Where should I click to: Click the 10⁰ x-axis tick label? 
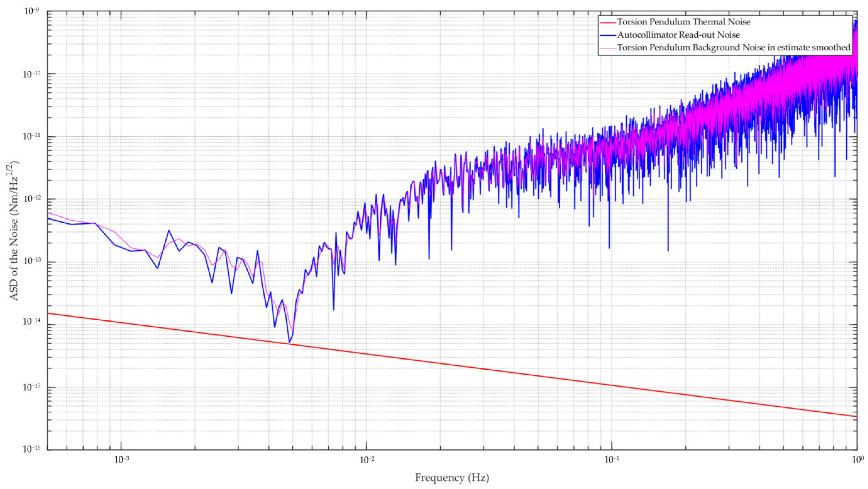pyautogui.click(x=858, y=460)
